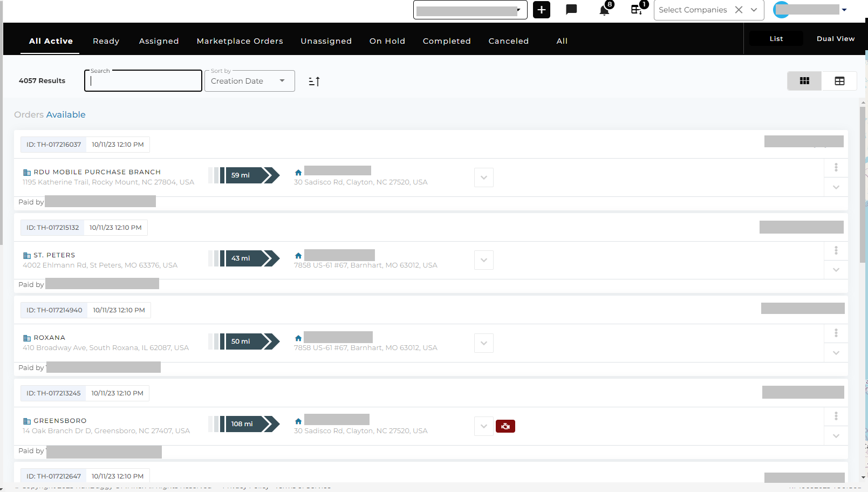Open the Canceled tab

click(509, 41)
